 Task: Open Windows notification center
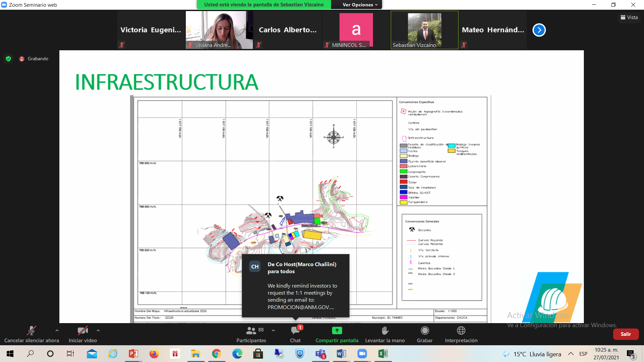(x=631, y=354)
